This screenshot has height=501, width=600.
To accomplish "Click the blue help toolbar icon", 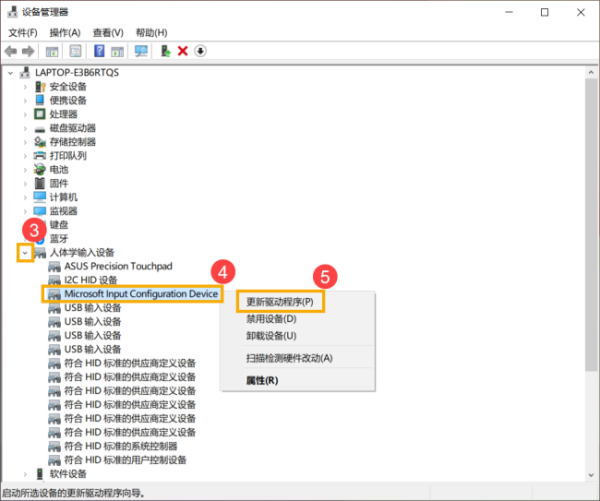I will [x=99, y=51].
